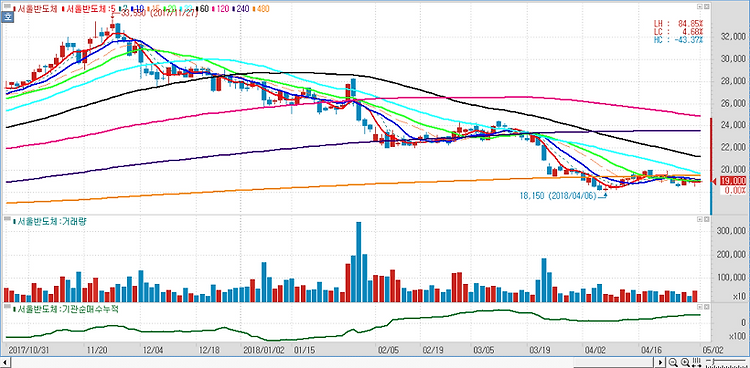
Task: Click the volume panel's close icon
Action: pyautogui.click(x=706, y=219)
